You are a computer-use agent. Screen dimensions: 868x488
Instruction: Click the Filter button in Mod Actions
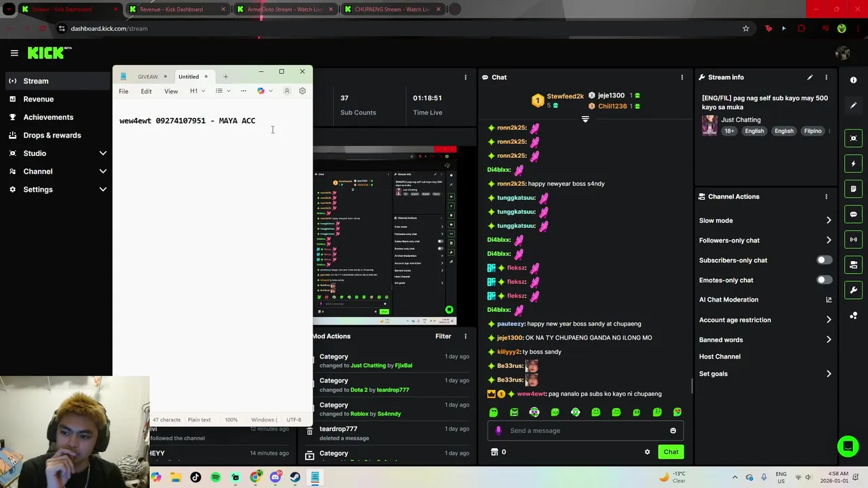coord(443,336)
